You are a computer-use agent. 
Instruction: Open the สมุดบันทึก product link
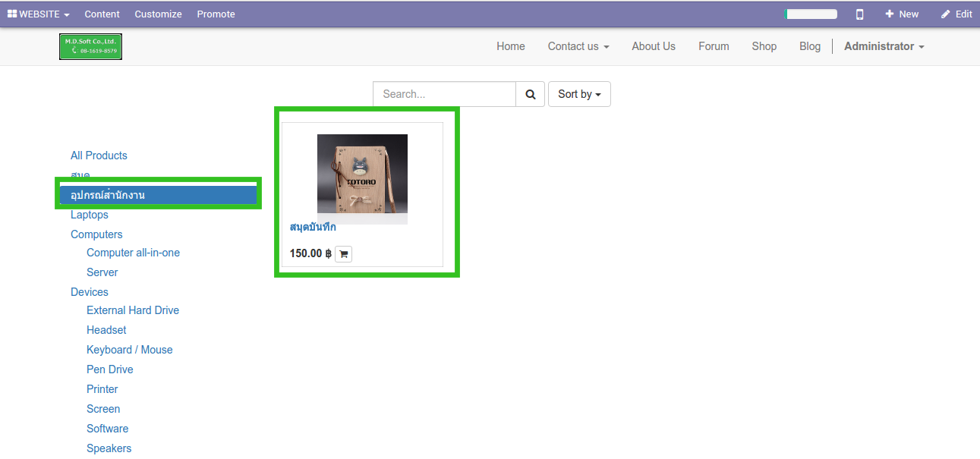tap(313, 227)
